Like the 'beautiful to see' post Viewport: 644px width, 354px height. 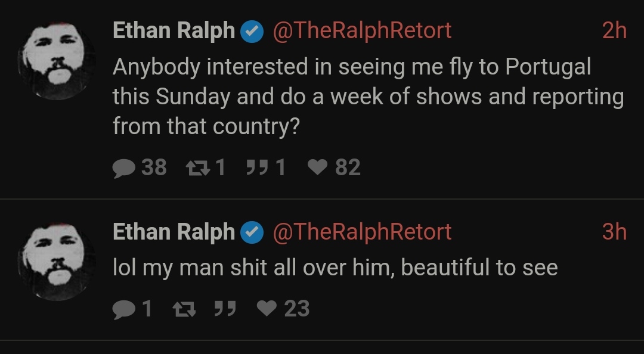tap(266, 309)
